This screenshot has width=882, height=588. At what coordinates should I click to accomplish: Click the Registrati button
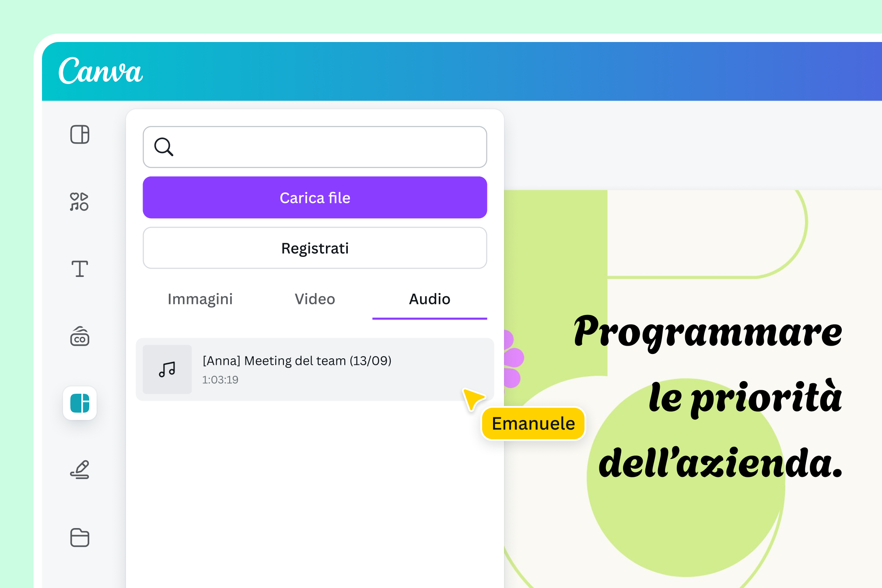(x=315, y=248)
